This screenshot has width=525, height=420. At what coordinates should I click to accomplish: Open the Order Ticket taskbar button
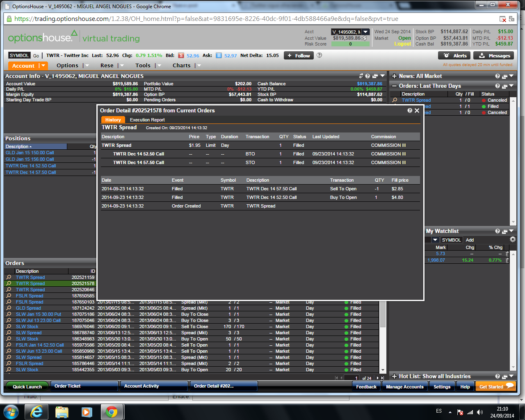click(84, 386)
